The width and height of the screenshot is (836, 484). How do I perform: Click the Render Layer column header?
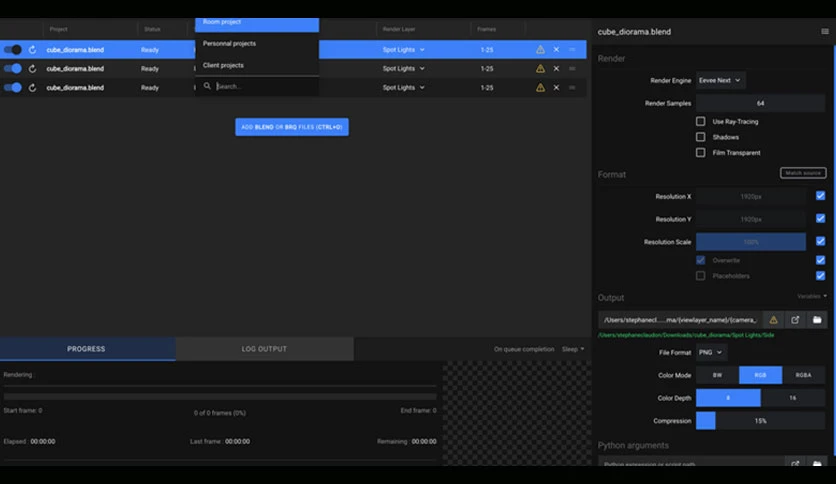(399, 29)
